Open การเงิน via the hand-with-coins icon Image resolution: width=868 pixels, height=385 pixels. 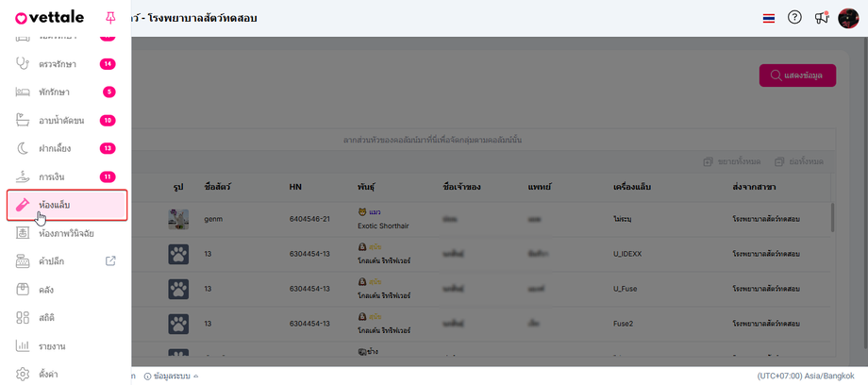pyautogui.click(x=22, y=177)
